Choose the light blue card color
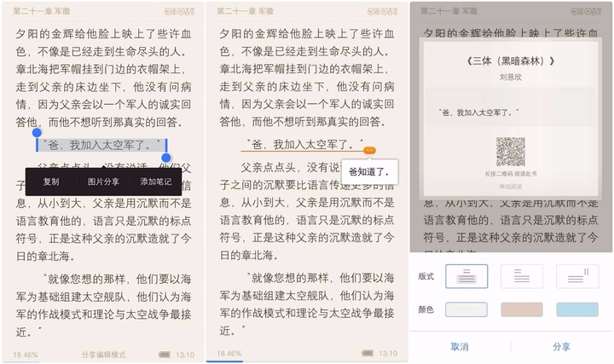Image resolution: width=614 pixels, height=364 pixels. (x=577, y=309)
